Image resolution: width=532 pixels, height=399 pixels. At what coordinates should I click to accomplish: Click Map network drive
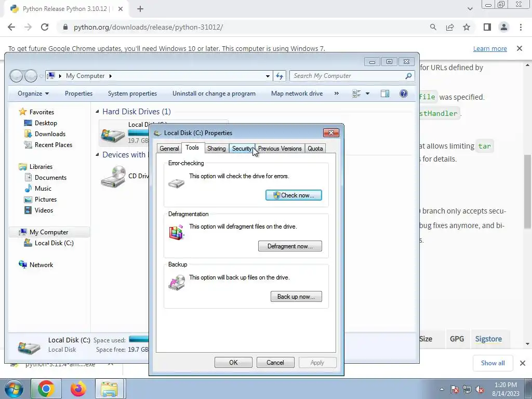(x=297, y=94)
